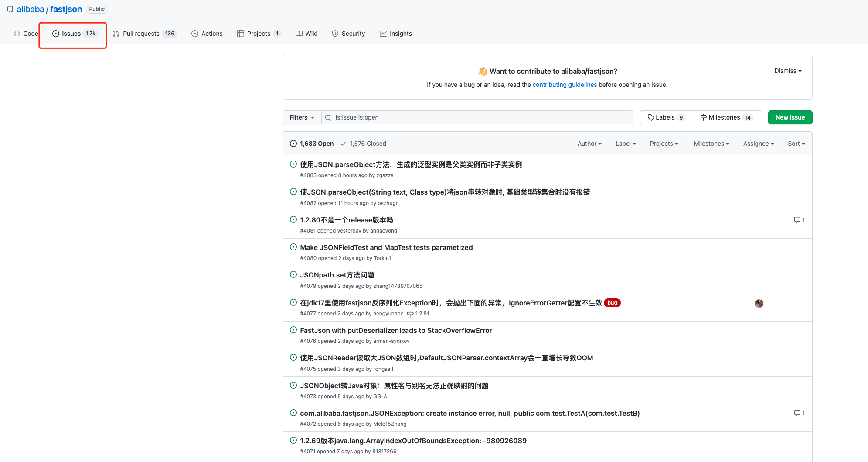868x462 pixels.
Task: Click the checkmark icon beside 1,576 Closed
Action: [x=344, y=143]
